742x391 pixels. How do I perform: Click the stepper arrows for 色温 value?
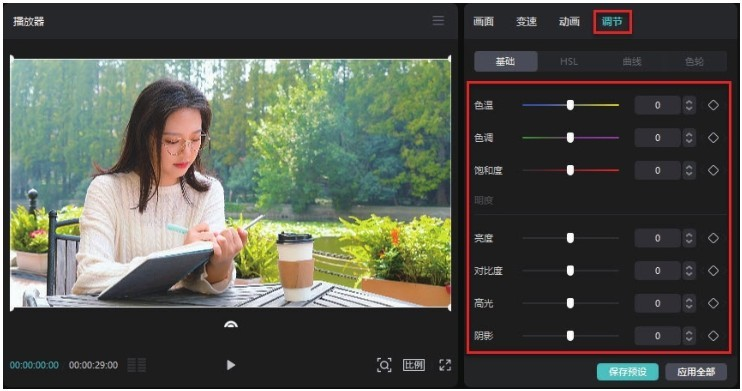tap(689, 105)
